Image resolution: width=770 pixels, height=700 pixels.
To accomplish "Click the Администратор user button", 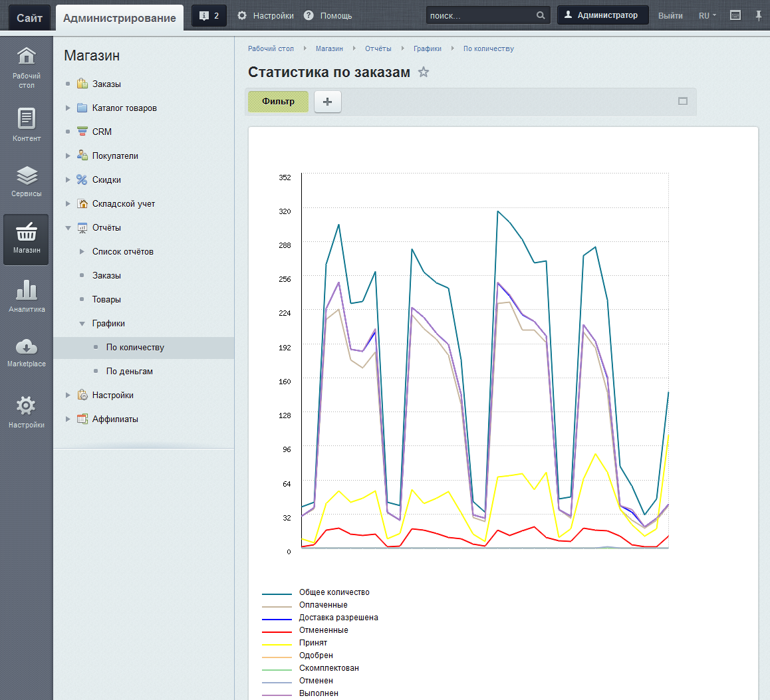I will click(x=602, y=15).
